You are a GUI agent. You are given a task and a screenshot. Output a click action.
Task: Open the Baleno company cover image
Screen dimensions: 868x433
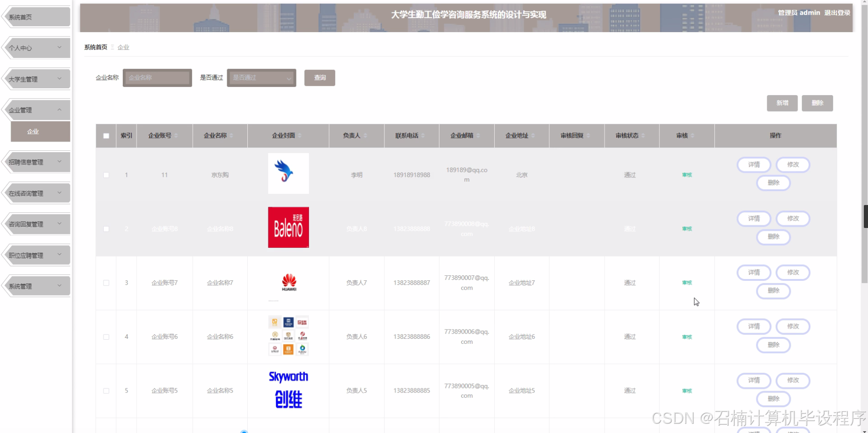[288, 227]
